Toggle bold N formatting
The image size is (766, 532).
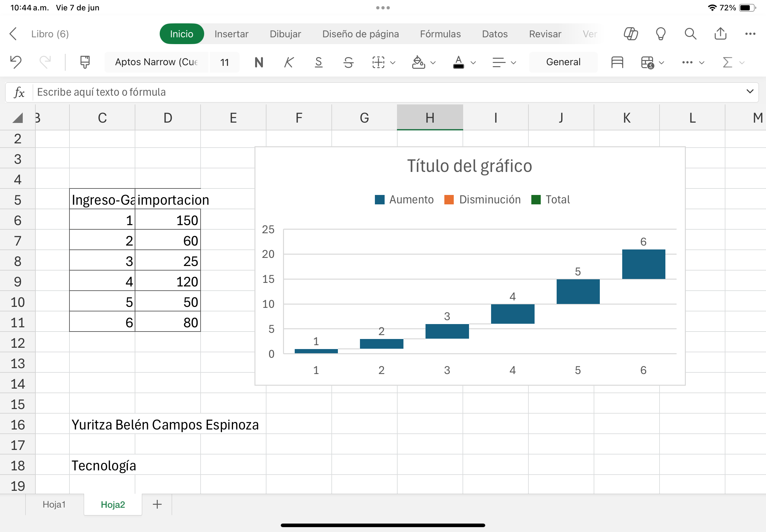(x=259, y=62)
